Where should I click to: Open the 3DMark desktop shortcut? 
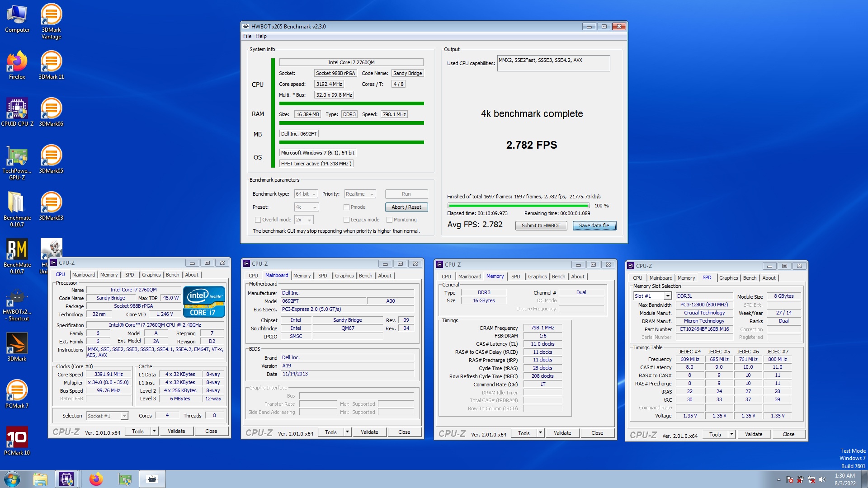tap(17, 347)
